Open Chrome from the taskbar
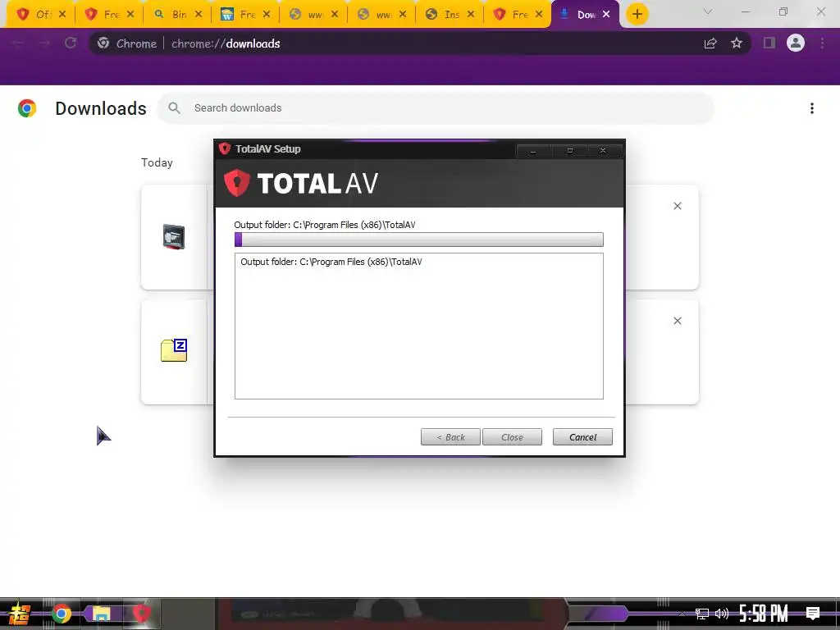 (x=62, y=614)
